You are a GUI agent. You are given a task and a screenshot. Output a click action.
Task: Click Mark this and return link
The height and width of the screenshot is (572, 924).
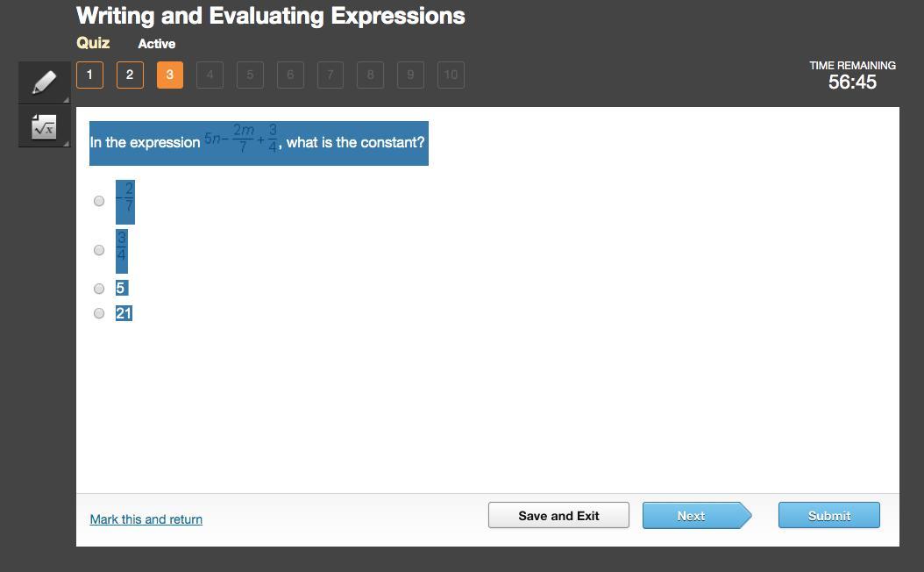(x=146, y=519)
